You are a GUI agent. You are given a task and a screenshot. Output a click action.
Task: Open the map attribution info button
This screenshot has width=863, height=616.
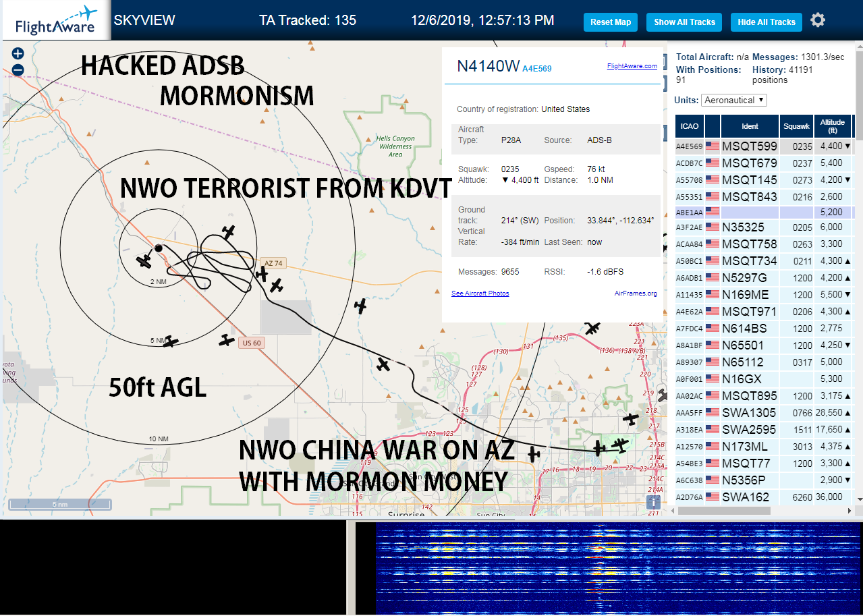[653, 502]
